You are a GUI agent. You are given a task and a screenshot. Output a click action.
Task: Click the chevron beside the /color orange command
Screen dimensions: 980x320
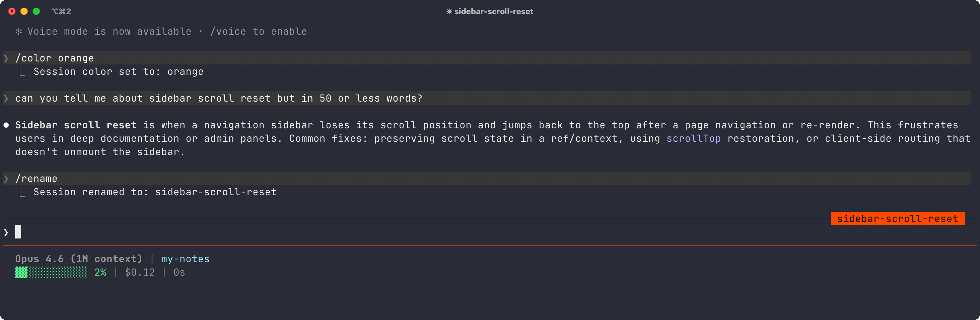click(x=6, y=58)
